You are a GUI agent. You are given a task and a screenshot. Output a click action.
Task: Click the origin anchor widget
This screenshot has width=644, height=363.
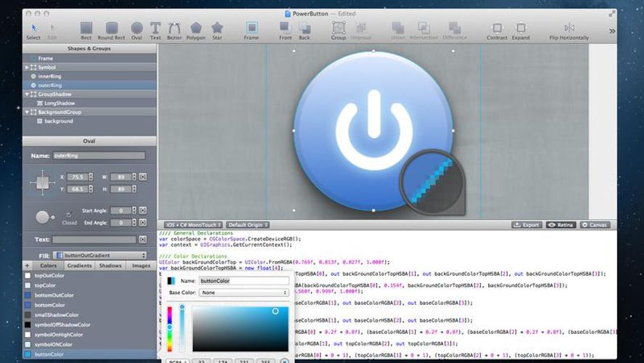click(42, 182)
